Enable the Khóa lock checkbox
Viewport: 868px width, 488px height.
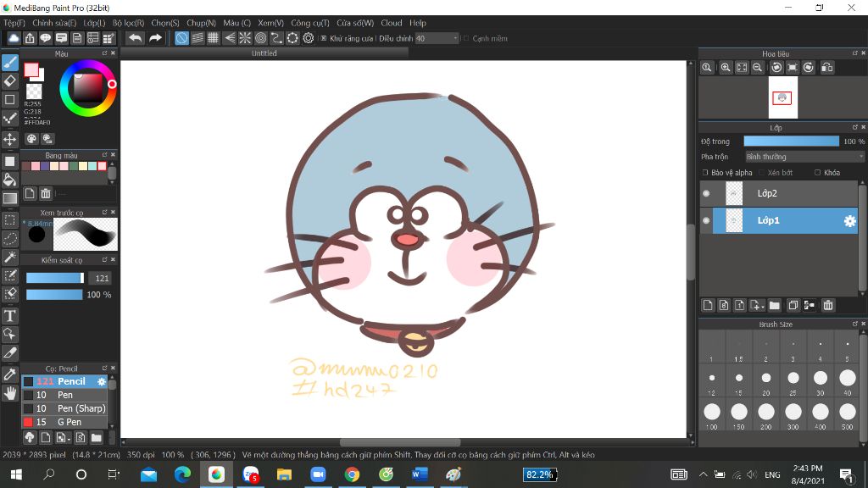click(x=818, y=173)
